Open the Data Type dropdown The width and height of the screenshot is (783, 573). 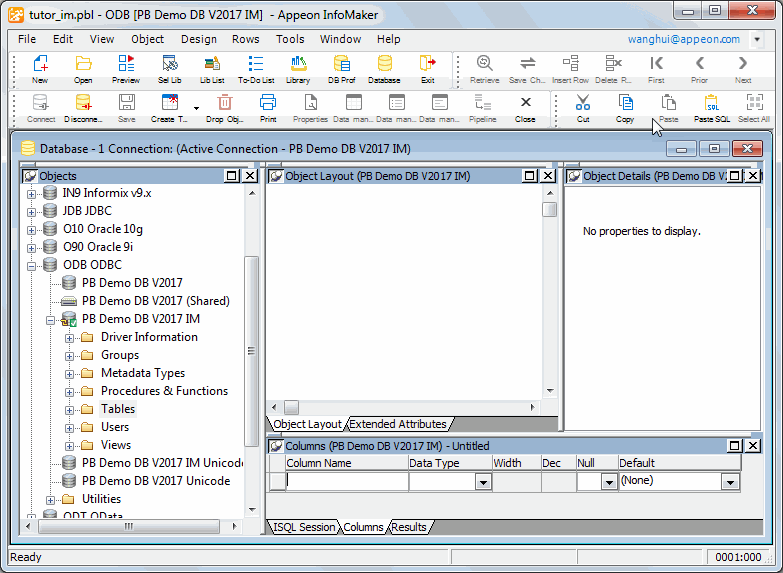click(x=483, y=482)
